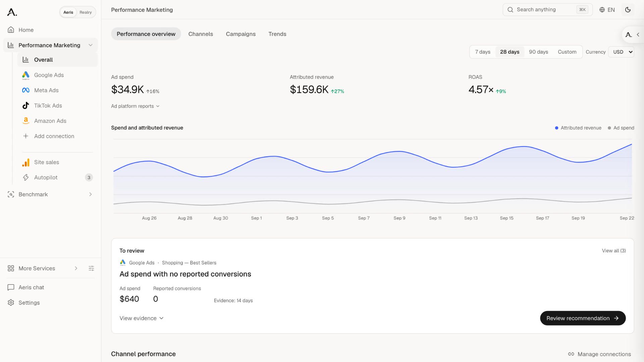Click Review recommendation button

pos(583,318)
